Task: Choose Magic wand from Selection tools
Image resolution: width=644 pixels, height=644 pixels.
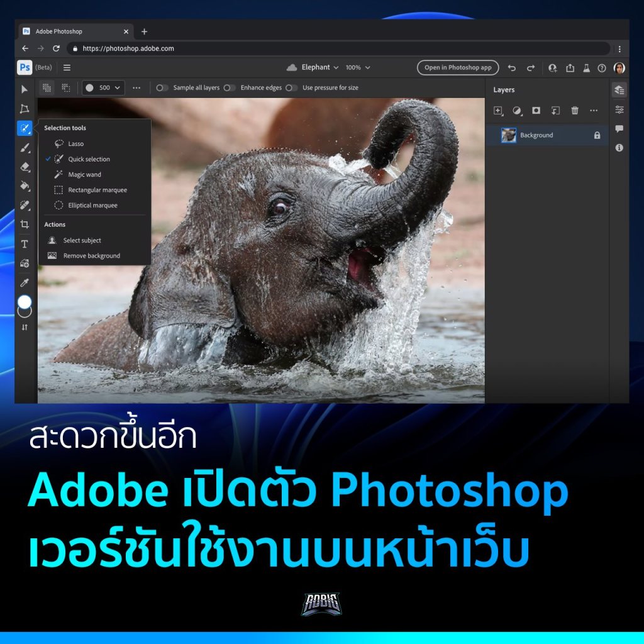Action: click(x=84, y=175)
